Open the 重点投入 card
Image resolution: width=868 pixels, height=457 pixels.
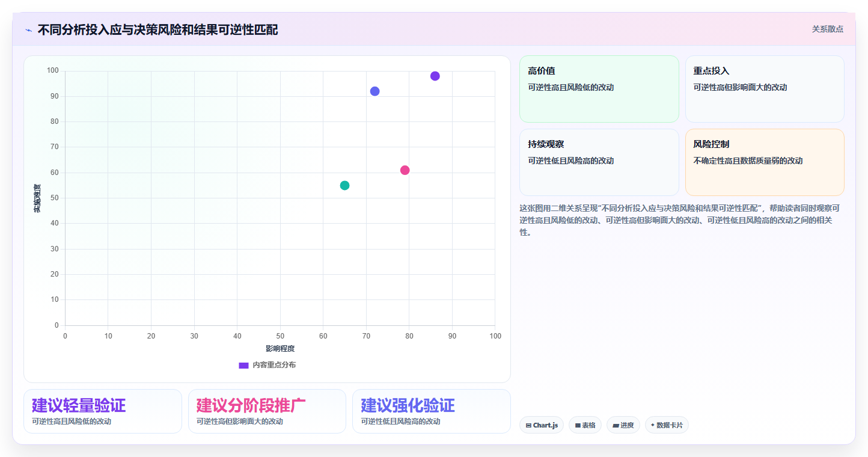(x=765, y=89)
